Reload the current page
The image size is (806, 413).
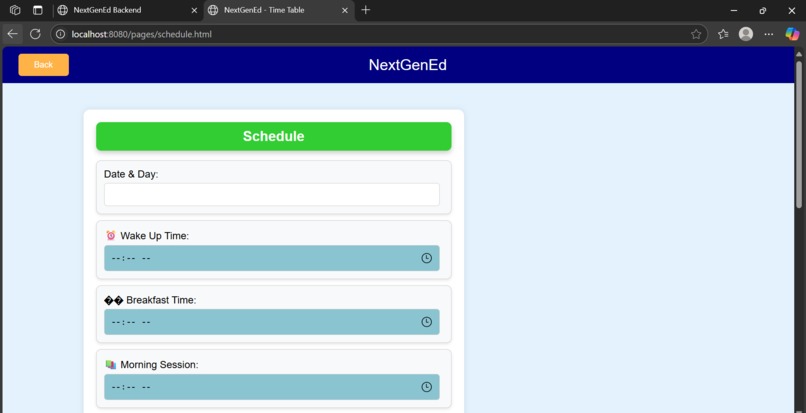pyautogui.click(x=35, y=34)
